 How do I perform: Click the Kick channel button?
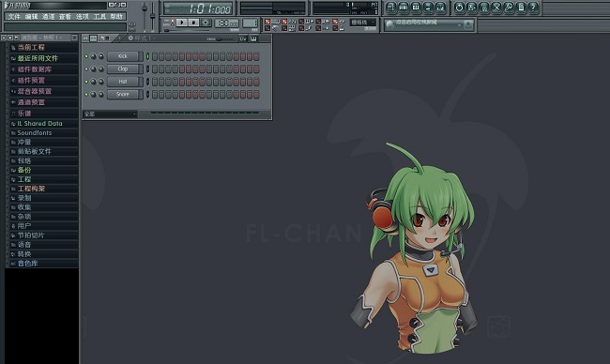click(123, 56)
